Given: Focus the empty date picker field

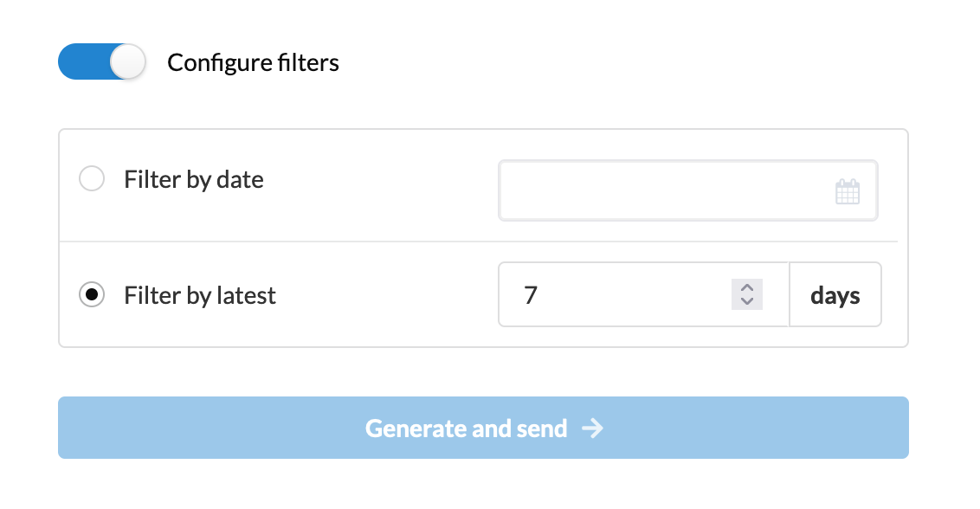Looking at the screenshot, I should pos(688,190).
